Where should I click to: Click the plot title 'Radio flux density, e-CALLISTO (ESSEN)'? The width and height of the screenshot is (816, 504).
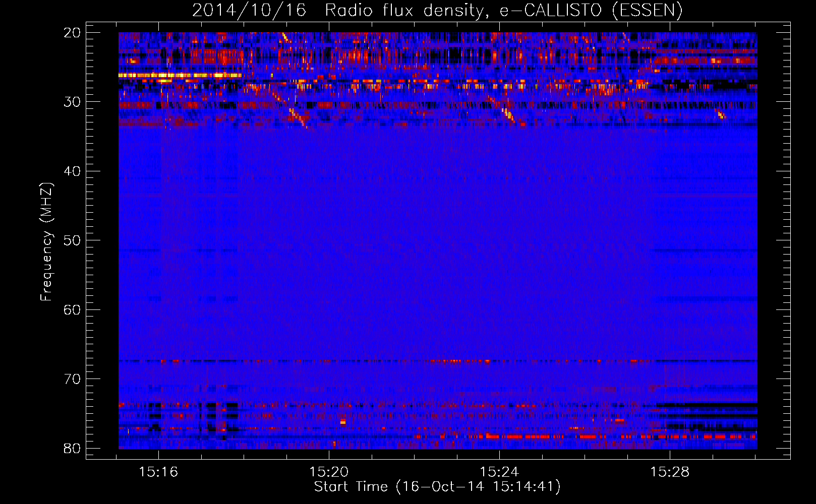coord(503,10)
